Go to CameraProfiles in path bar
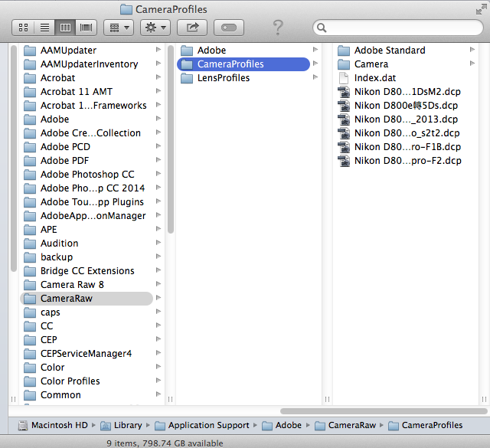 tap(426, 425)
